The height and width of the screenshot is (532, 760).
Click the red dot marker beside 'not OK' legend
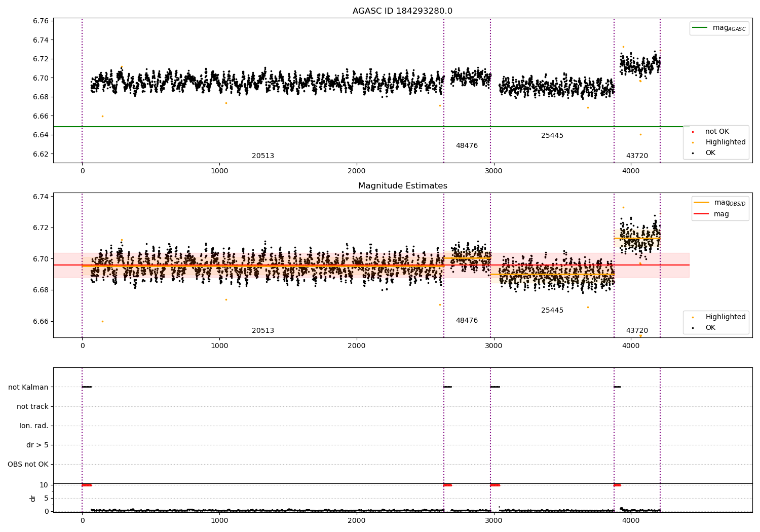tap(693, 132)
